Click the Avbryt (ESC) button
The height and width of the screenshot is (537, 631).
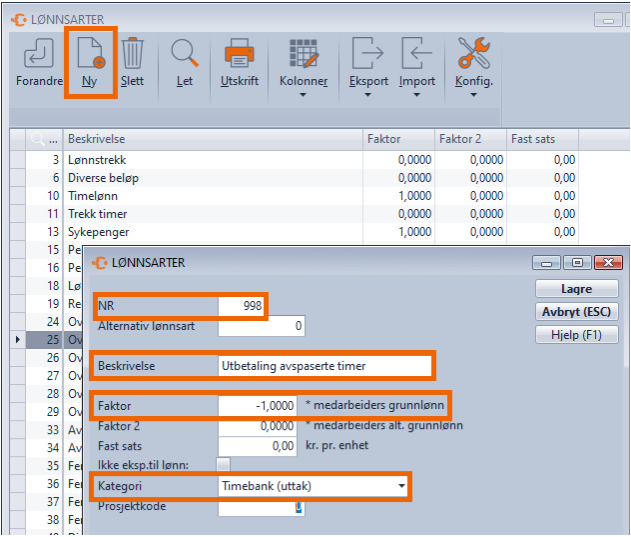tap(576, 312)
